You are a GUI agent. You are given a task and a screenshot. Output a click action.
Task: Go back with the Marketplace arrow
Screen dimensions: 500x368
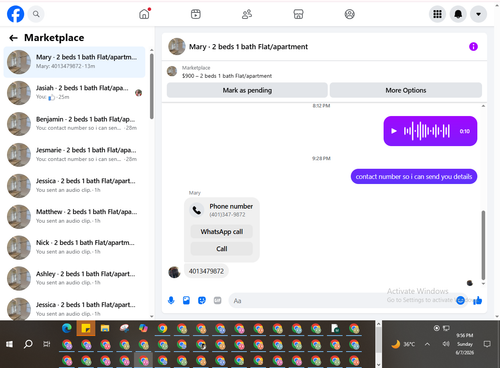pyautogui.click(x=13, y=38)
